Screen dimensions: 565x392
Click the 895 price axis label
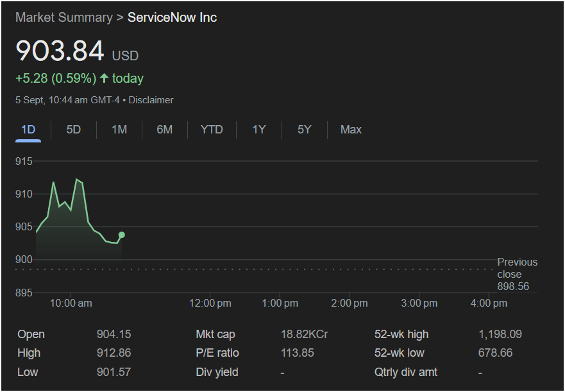[24, 293]
